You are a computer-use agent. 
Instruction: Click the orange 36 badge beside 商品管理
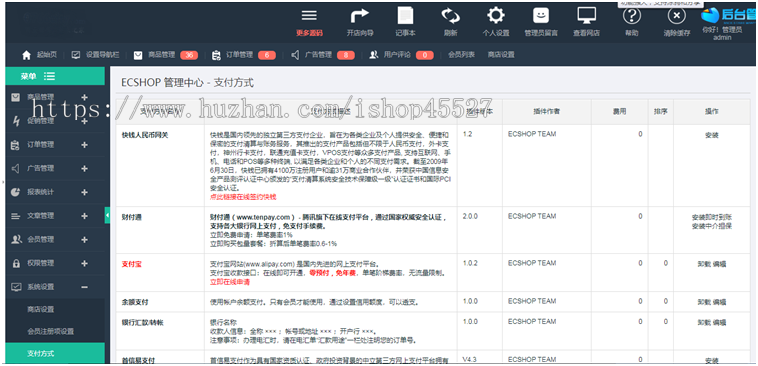point(189,55)
